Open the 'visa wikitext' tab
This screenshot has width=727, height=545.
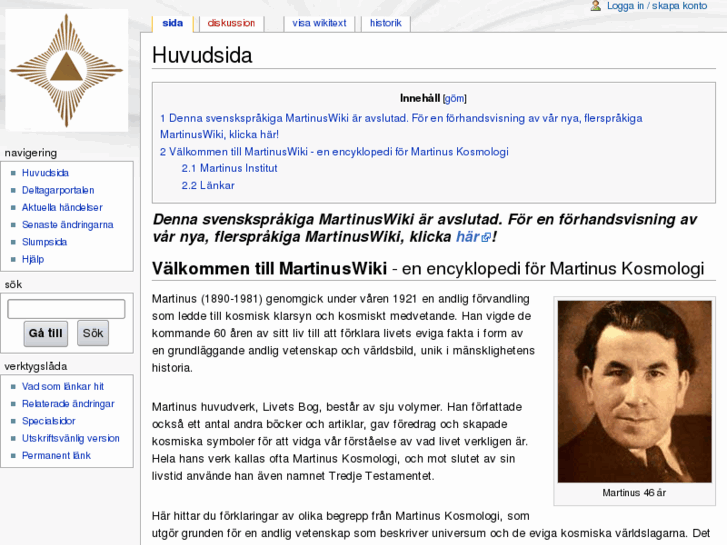click(x=319, y=23)
